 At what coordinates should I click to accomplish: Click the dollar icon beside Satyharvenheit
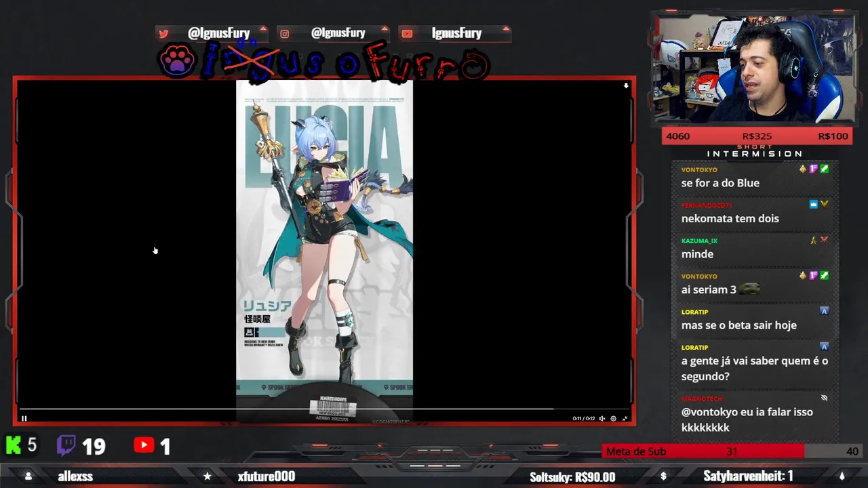click(663, 476)
